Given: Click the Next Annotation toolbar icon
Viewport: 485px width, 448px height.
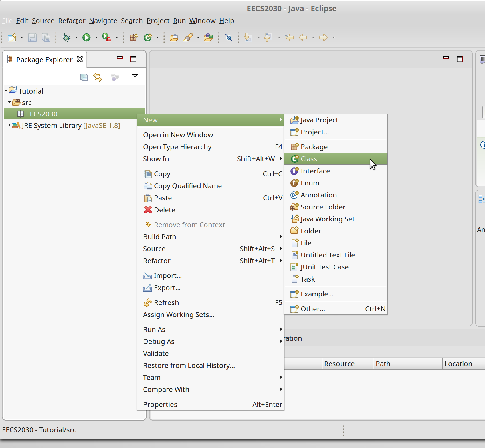Looking at the screenshot, I should pos(248,37).
